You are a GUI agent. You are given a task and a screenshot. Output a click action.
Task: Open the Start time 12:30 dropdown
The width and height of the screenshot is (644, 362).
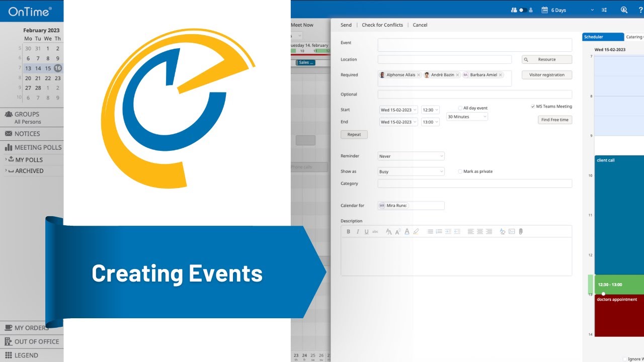pyautogui.click(x=430, y=110)
